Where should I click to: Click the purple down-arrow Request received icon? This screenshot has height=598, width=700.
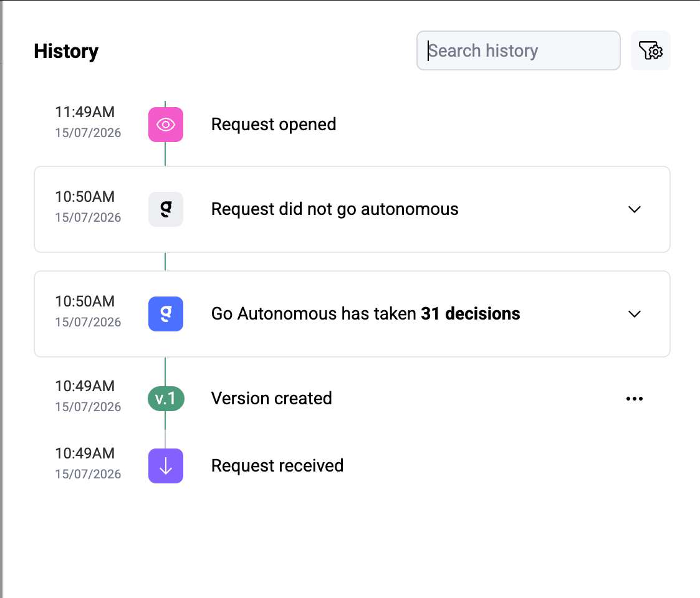tap(166, 466)
